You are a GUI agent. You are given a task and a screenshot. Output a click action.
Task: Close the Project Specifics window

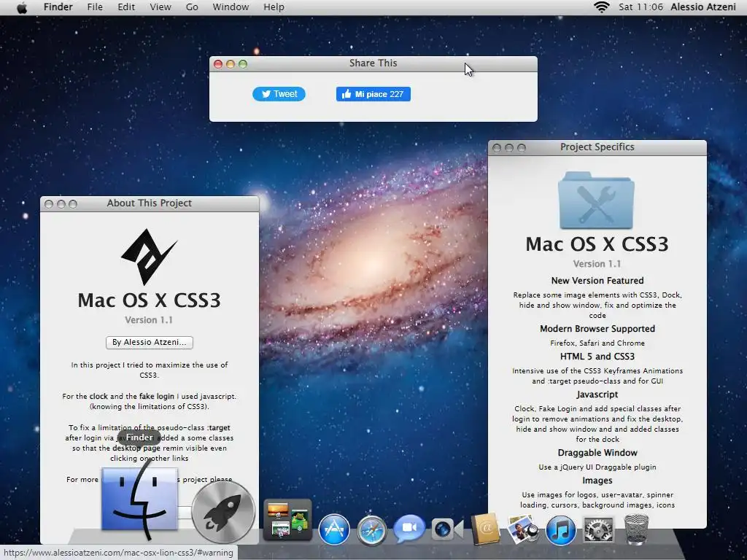497,148
